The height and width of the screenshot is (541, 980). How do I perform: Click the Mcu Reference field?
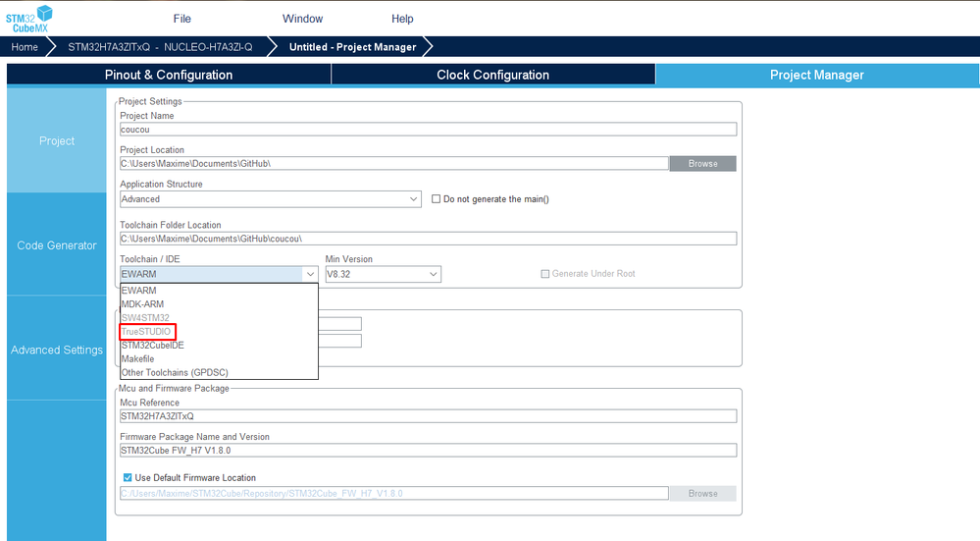(428, 416)
